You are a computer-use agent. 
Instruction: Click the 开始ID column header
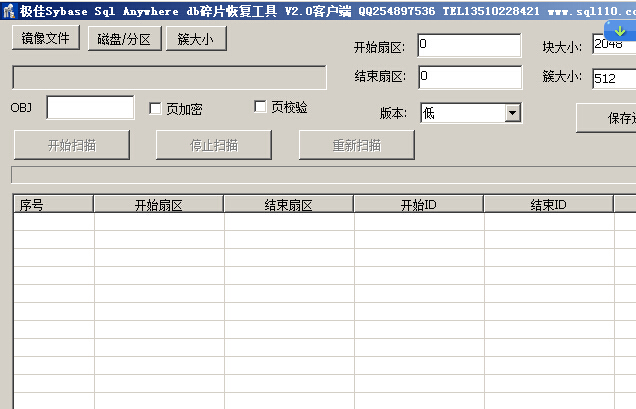[x=418, y=205]
